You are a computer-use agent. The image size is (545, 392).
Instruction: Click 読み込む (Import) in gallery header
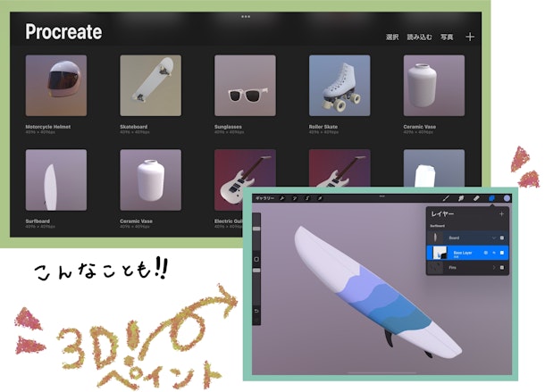pyautogui.click(x=419, y=38)
